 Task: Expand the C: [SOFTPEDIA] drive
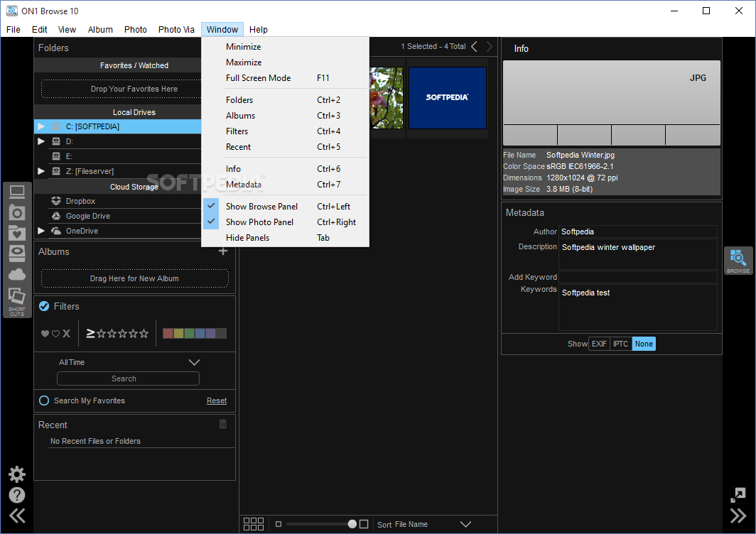[x=41, y=126]
